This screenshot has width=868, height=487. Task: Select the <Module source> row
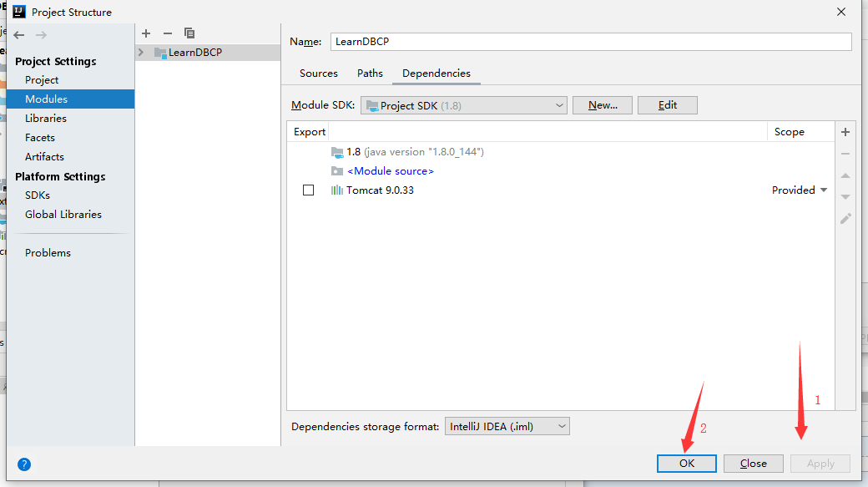pos(560,171)
